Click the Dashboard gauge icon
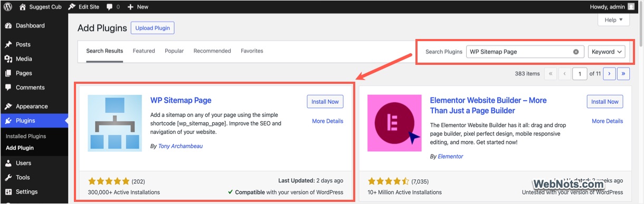 [8, 25]
